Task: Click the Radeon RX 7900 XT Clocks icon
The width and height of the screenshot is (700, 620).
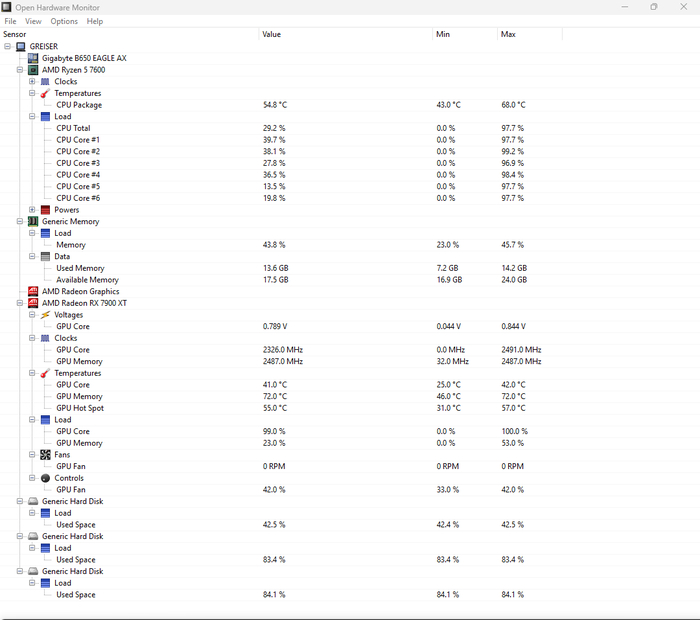Action: 45,338
